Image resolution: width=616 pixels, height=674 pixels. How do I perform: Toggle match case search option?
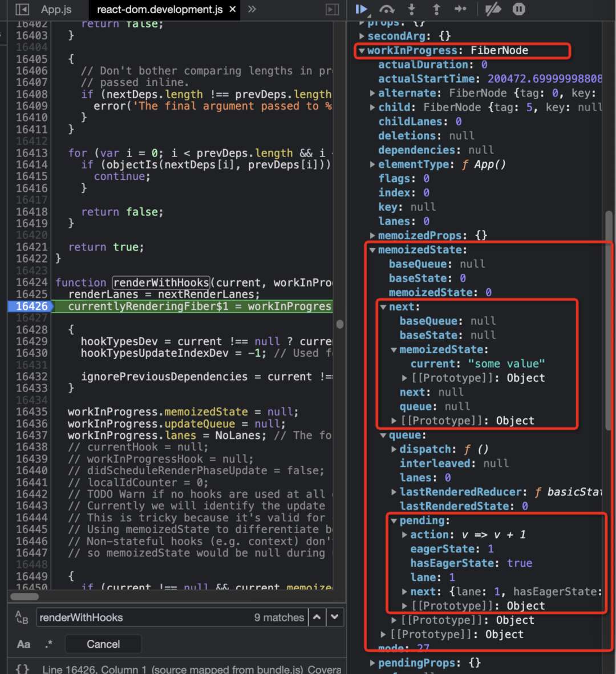[23, 644]
